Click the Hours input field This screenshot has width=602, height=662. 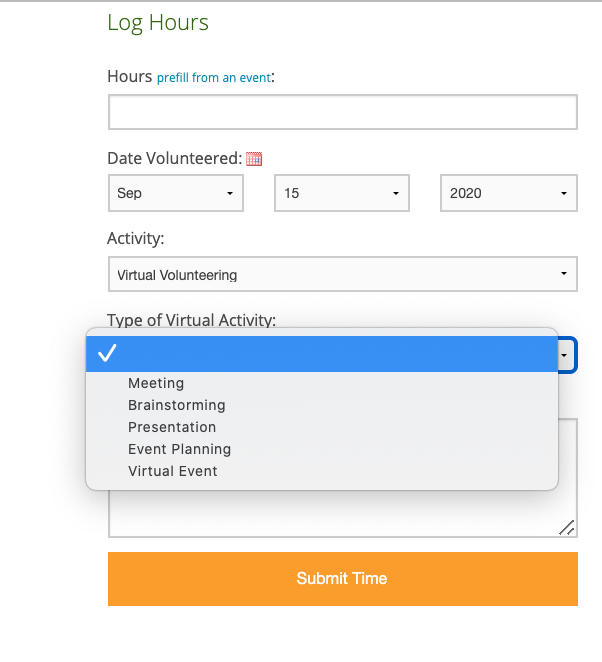click(x=342, y=112)
